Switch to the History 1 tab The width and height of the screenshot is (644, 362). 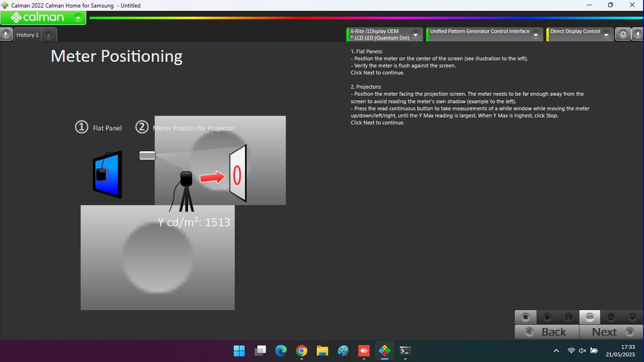[x=28, y=35]
